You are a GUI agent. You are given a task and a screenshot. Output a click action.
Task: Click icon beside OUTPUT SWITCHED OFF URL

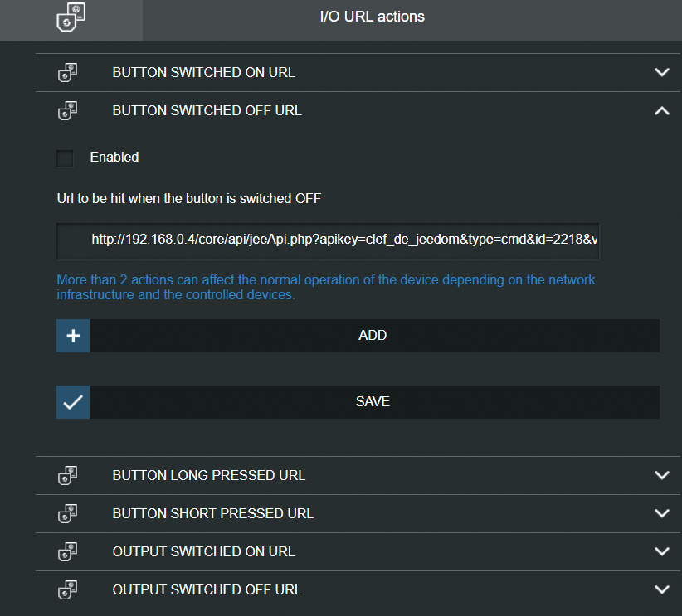(67, 590)
